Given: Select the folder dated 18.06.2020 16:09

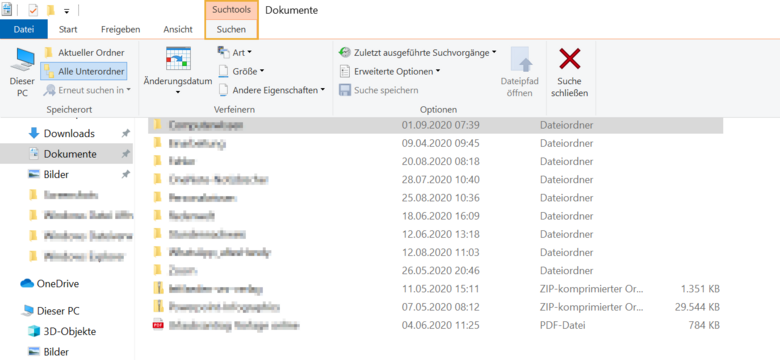Looking at the screenshot, I should (435, 216).
